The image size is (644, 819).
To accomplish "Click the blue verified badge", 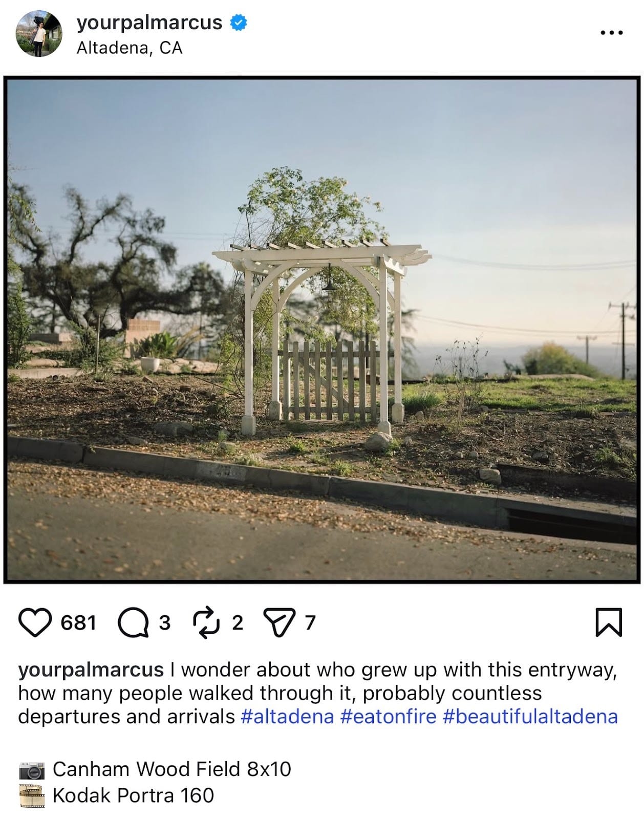I will coord(239,23).
